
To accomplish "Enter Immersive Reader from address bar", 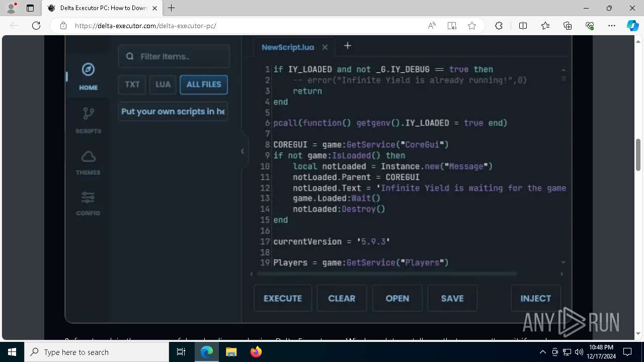I will 452,26.
